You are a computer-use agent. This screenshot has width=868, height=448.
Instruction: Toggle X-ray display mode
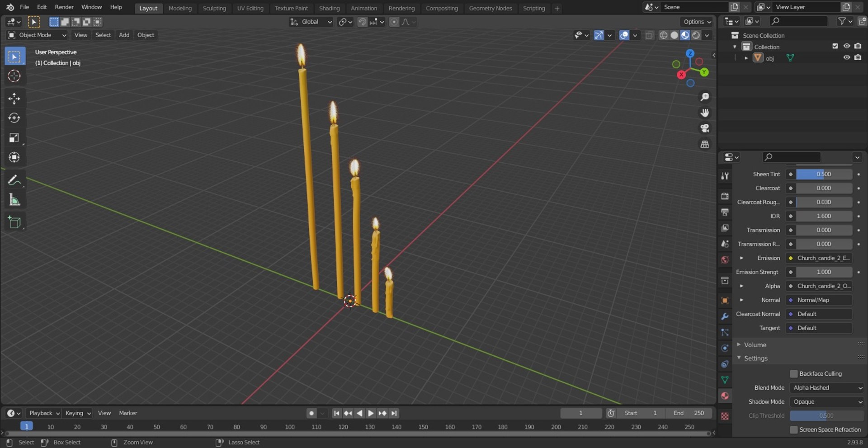click(x=649, y=35)
